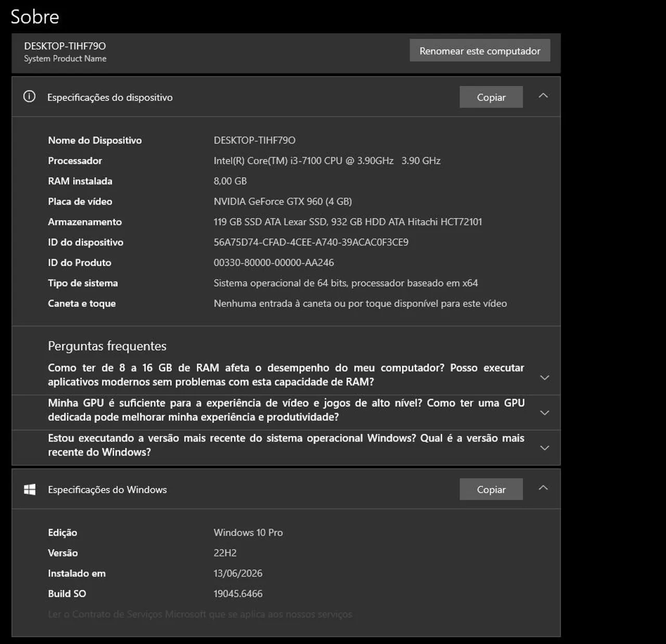Click the Especificações do Windows header title
Image resolution: width=666 pixels, height=644 pixels.
(107, 489)
